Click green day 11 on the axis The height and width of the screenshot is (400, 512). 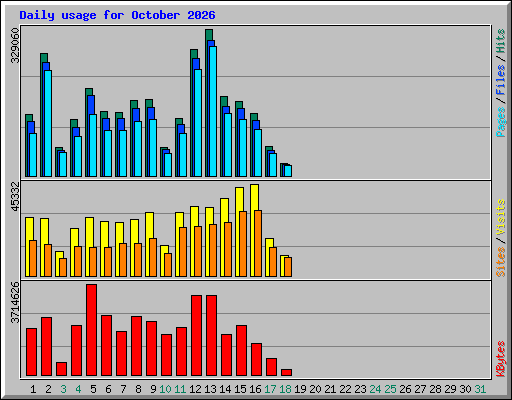pyautogui.click(x=180, y=389)
